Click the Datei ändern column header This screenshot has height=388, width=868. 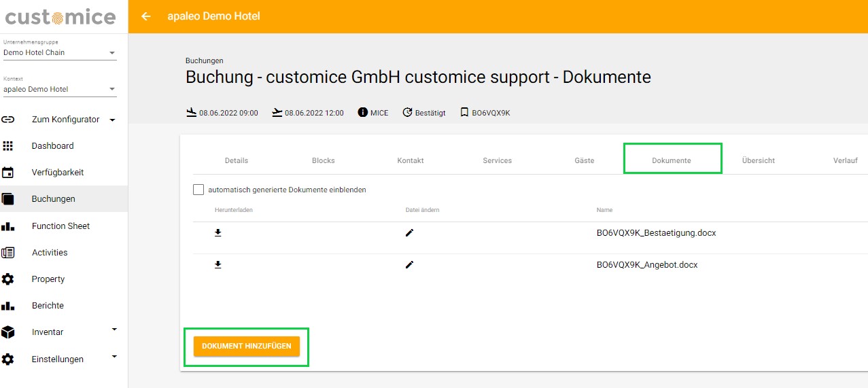pyautogui.click(x=423, y=210)
